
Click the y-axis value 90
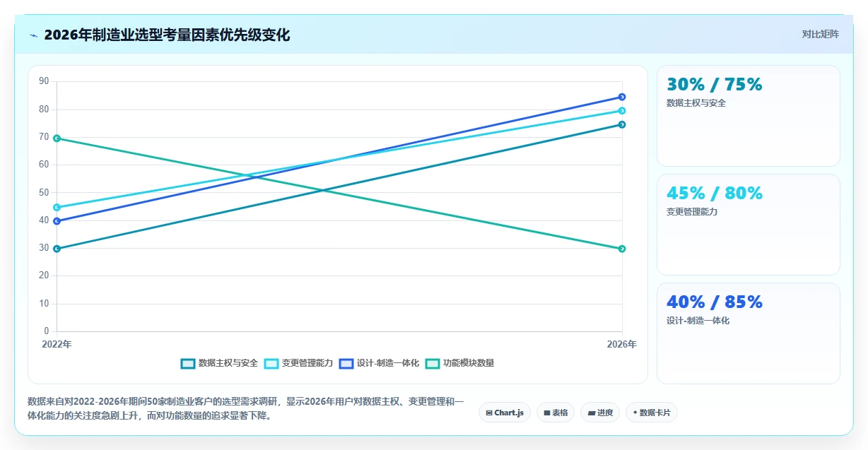pos(44,81)
